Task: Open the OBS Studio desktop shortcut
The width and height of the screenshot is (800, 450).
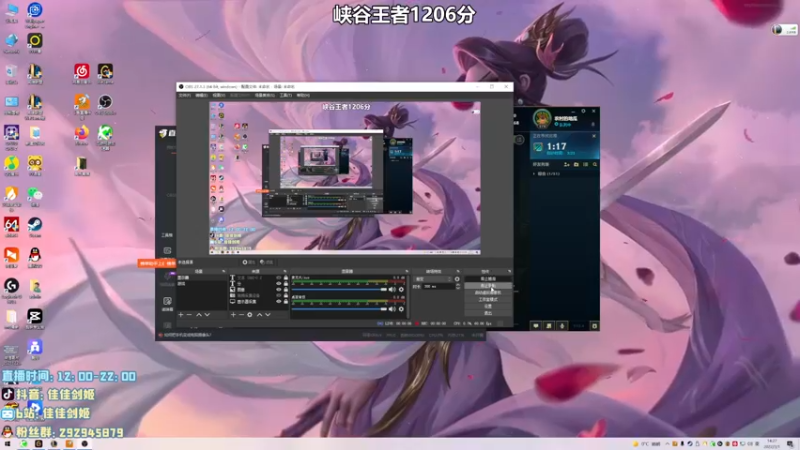Action: coord(106,102)
